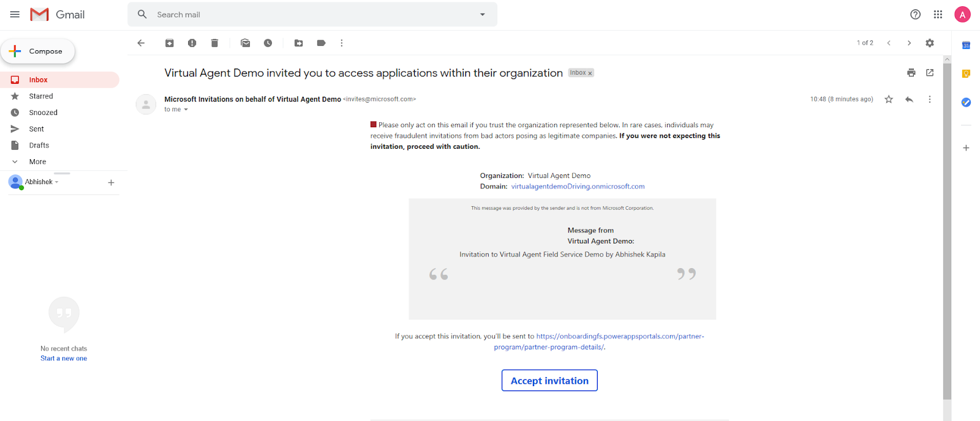The height and width of the screenshot is (421, 980).
Task: Go to newer conversation arrow
Action: 889,43
